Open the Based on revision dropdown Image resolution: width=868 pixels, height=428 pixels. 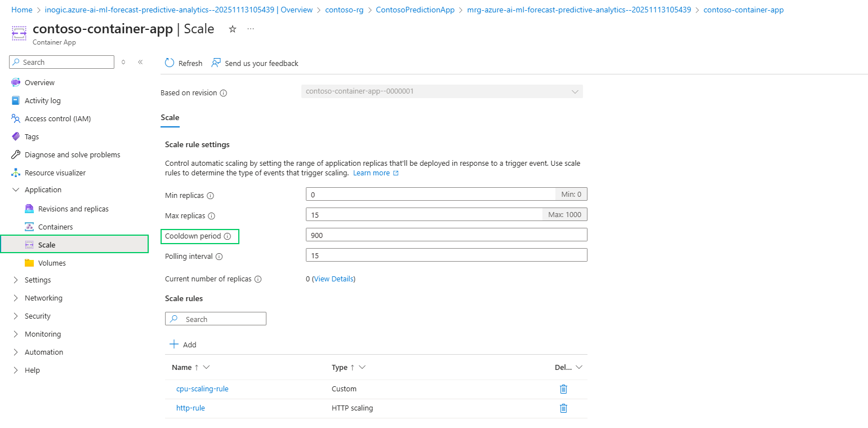tap(442, 91)
